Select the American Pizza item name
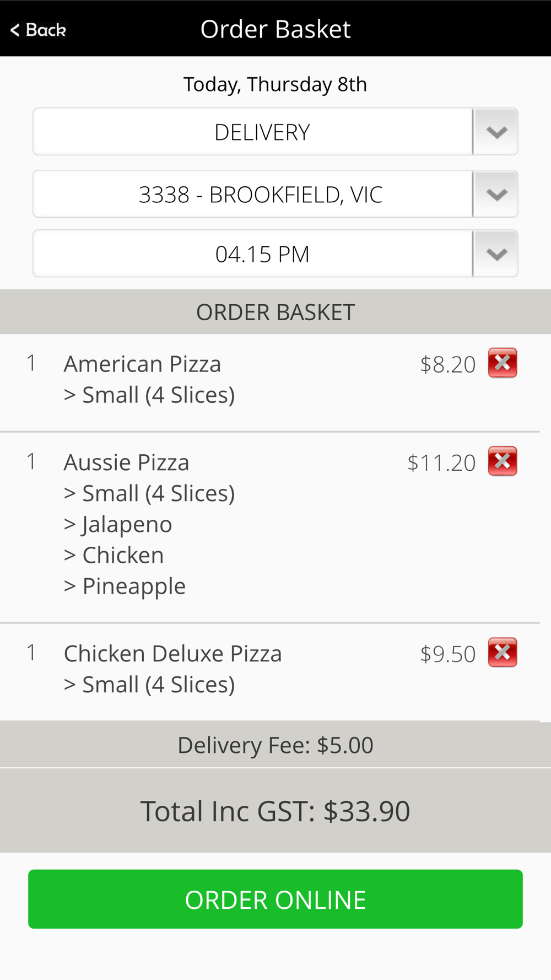Screen dimensions: 551x980 pos(142,364)
